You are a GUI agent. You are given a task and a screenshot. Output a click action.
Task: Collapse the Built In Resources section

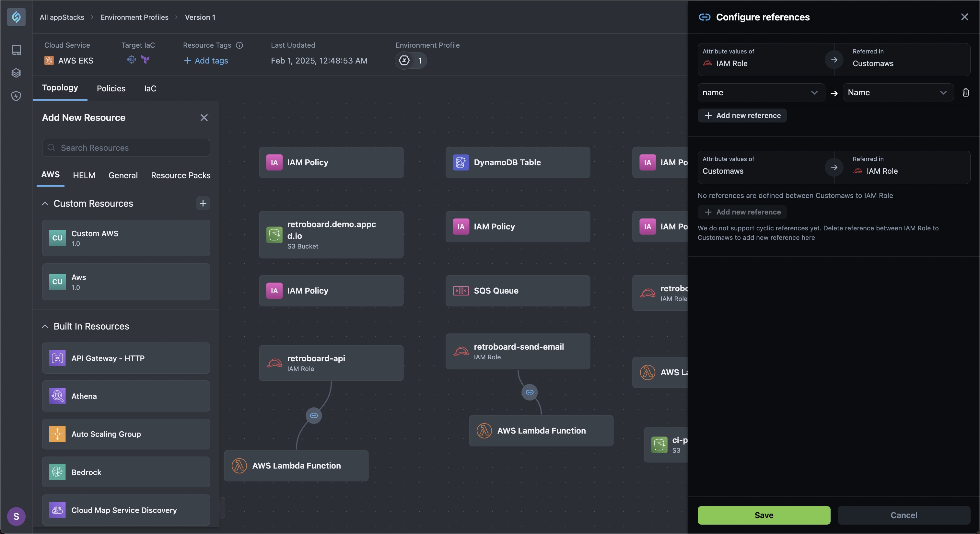45,326
